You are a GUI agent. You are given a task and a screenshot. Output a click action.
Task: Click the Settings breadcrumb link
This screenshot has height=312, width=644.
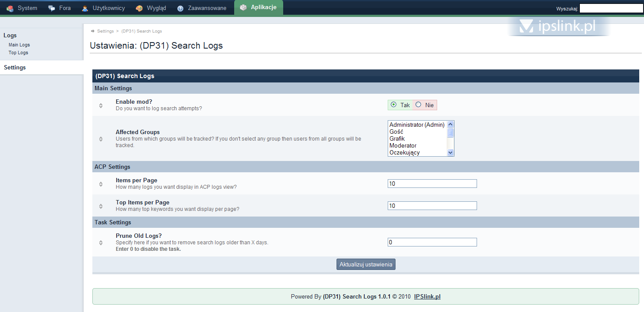[105, 31]
